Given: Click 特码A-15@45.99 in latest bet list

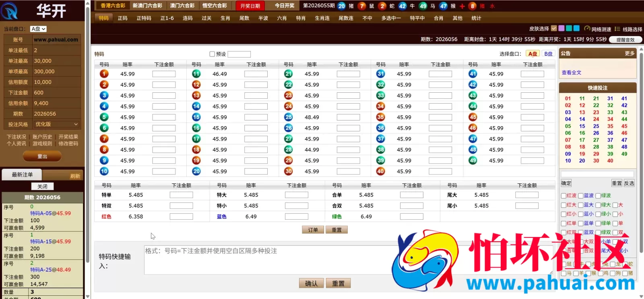Looking at the screenshot, I should tap(50, 241).
